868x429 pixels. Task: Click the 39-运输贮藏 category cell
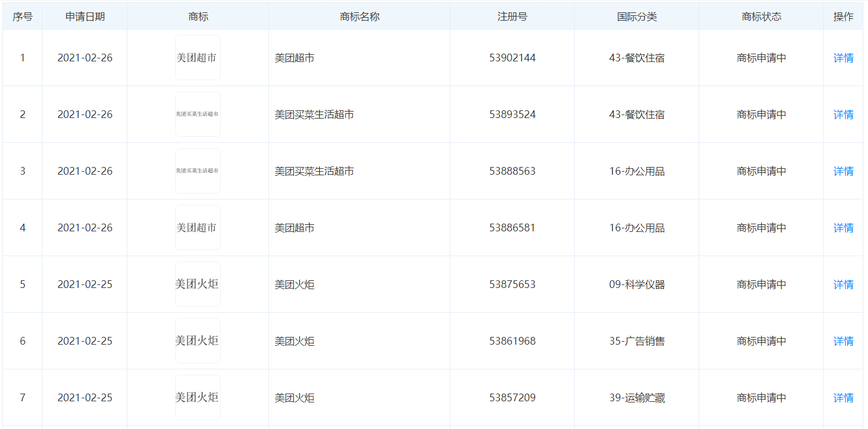[637, 398]
